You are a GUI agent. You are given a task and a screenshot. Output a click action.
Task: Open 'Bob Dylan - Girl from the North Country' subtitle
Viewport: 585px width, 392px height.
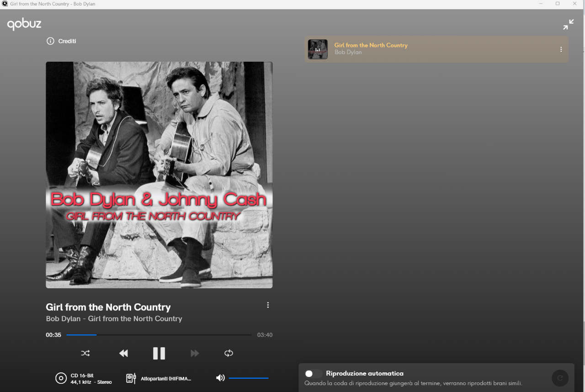[x=114, y=319]
